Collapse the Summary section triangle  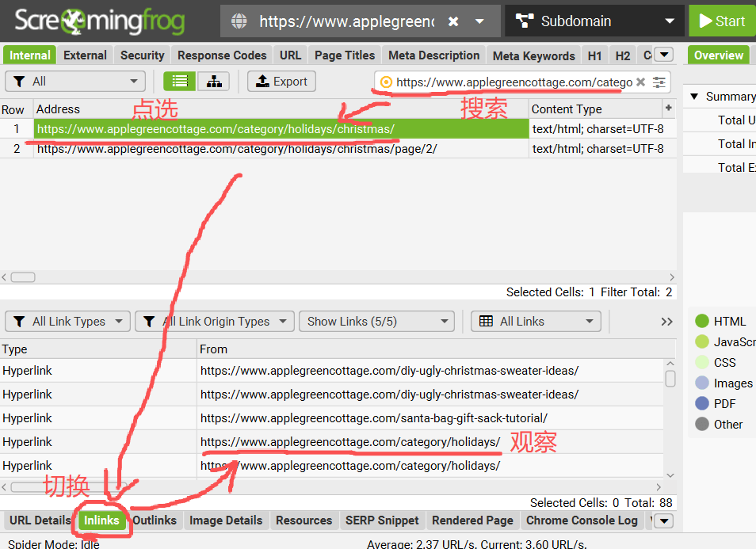coord(694,97)
